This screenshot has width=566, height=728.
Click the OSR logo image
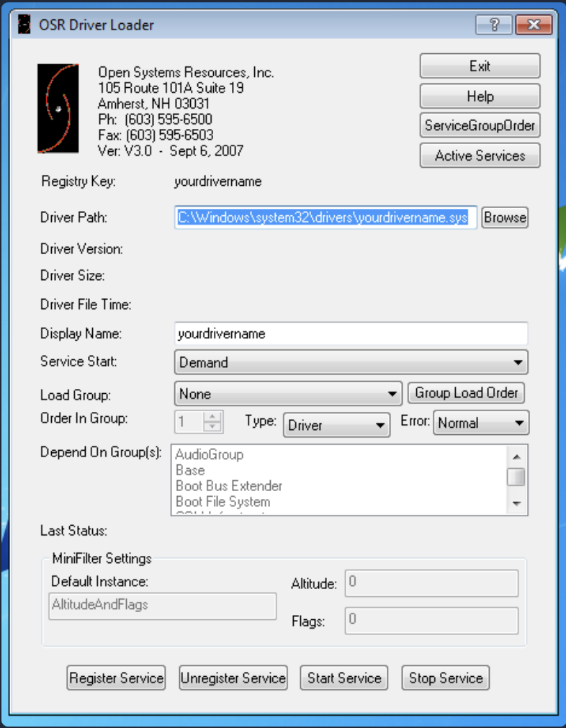[58, 108]
